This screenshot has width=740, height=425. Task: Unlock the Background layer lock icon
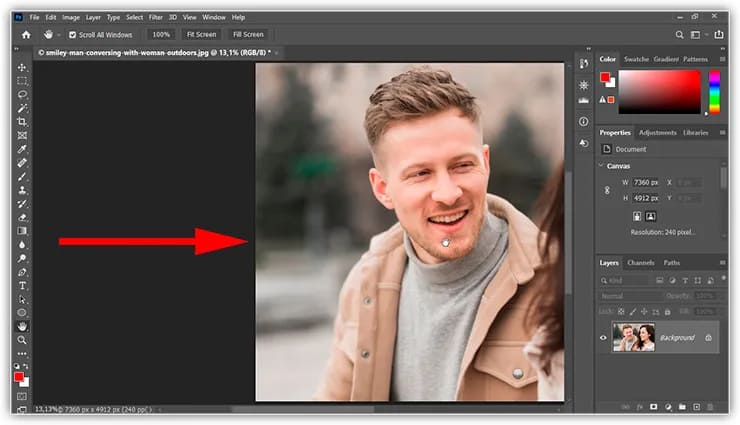(708, 338)
